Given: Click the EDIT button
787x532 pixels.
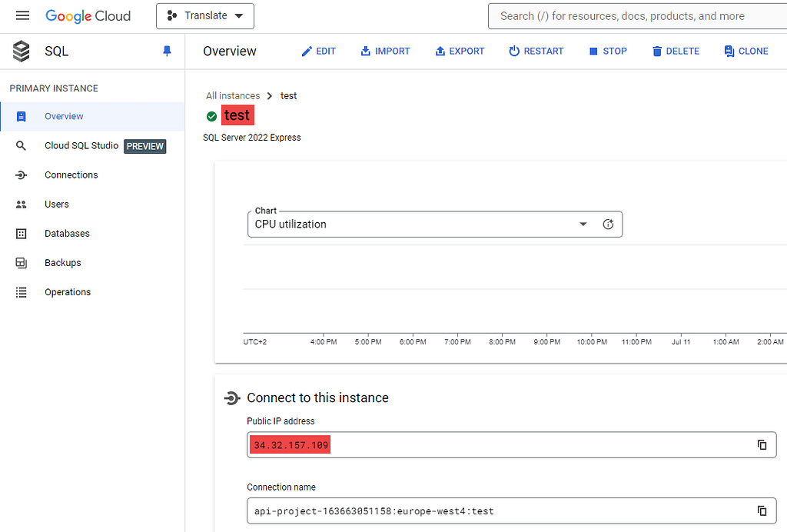Looking at the screenshot, I should click(x=318, y=51).
